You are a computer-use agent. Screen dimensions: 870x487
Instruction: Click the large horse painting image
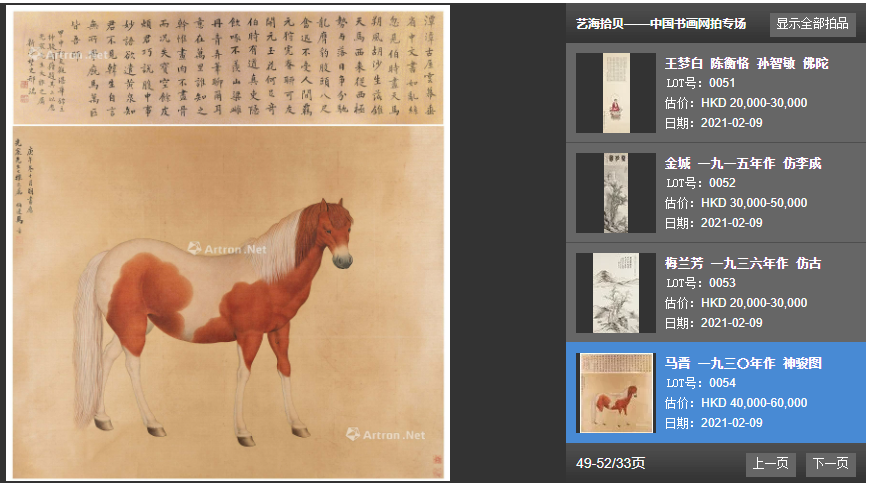tap(228, 303)
